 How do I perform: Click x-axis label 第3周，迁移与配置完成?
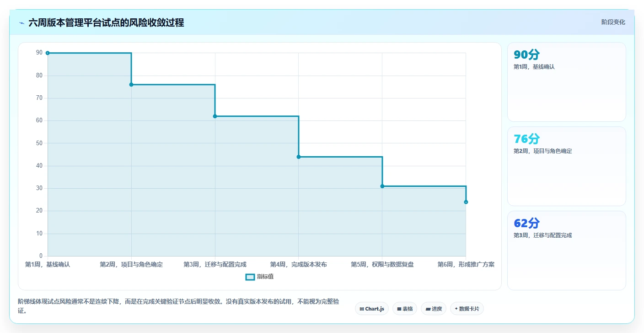[215, 265]
